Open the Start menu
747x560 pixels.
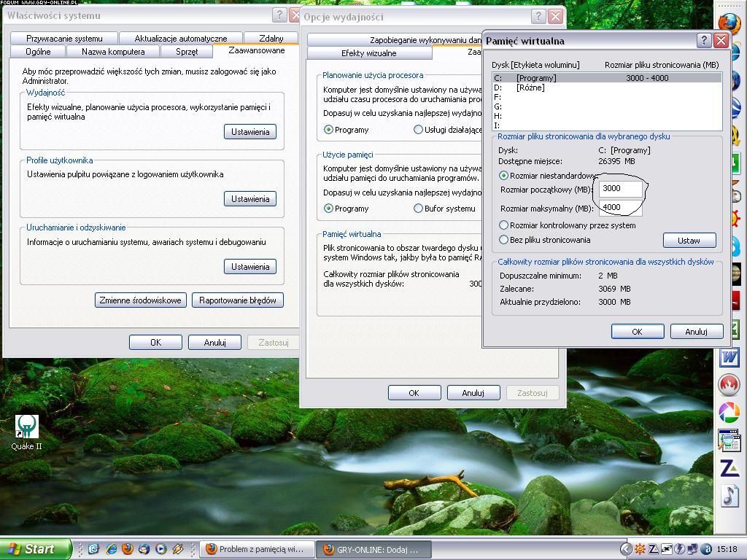click(x=35, y=549)
